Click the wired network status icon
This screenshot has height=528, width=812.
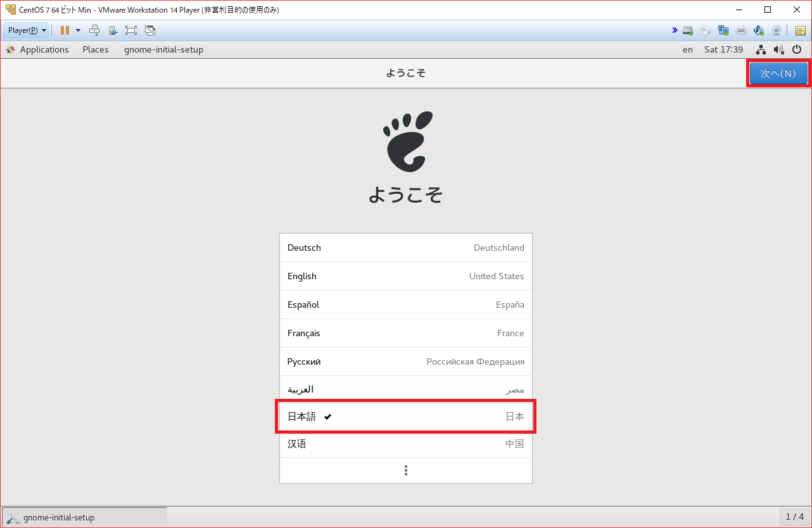point(761,49)
